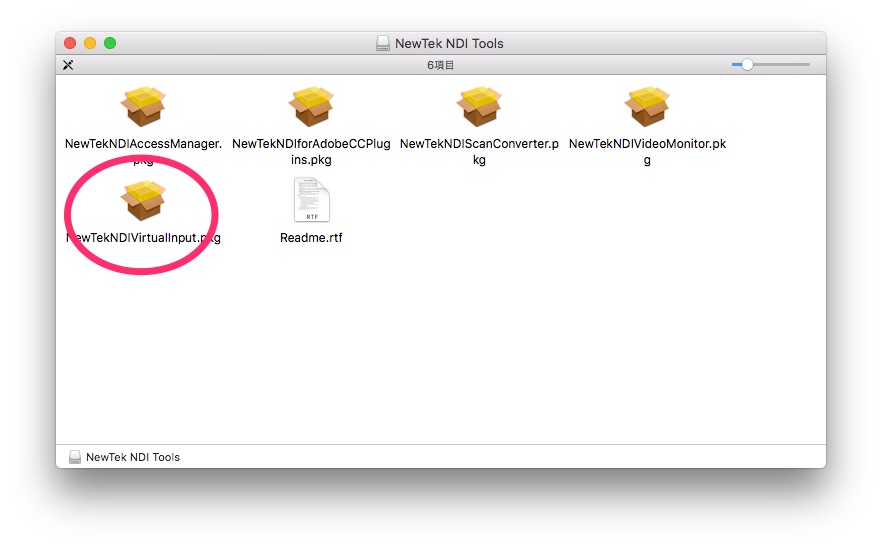Click the toolbar customize icon at top-left
882x548 pixels.
68,65
